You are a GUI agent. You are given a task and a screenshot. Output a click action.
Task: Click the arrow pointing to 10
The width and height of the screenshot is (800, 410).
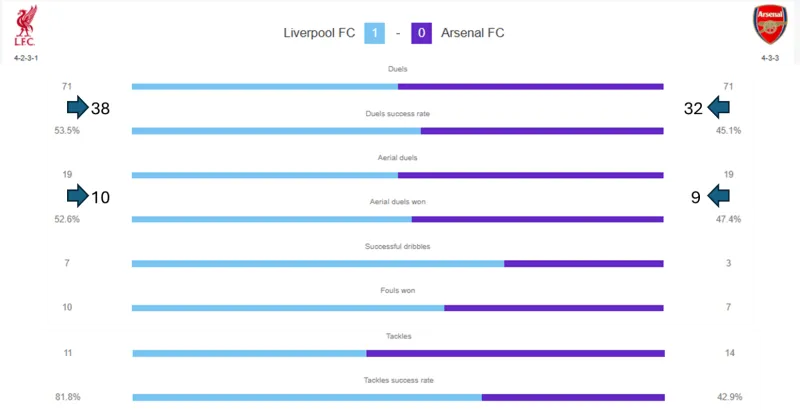click(x=78, y=196)
